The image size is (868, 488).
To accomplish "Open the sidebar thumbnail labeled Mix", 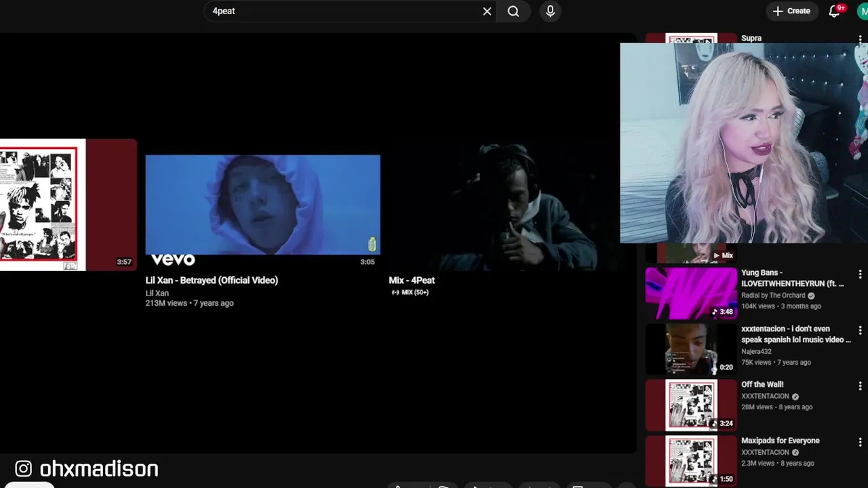I will coord(691,253).
